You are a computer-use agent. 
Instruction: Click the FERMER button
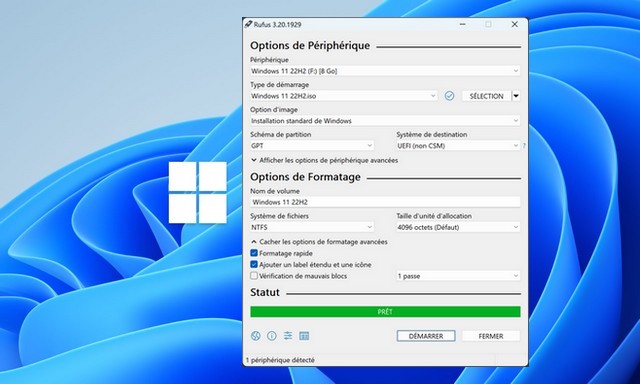pos(491,336)
